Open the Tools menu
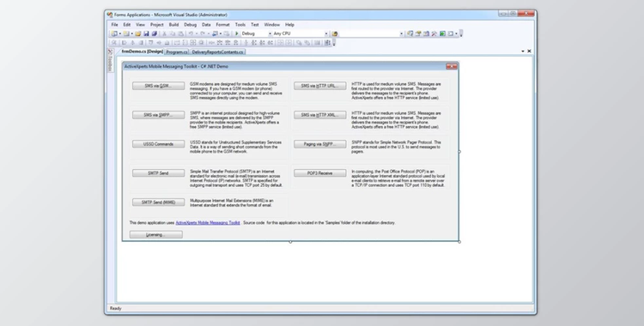Image resolution: width=644 pixels, height=326 pixels. 240,25
